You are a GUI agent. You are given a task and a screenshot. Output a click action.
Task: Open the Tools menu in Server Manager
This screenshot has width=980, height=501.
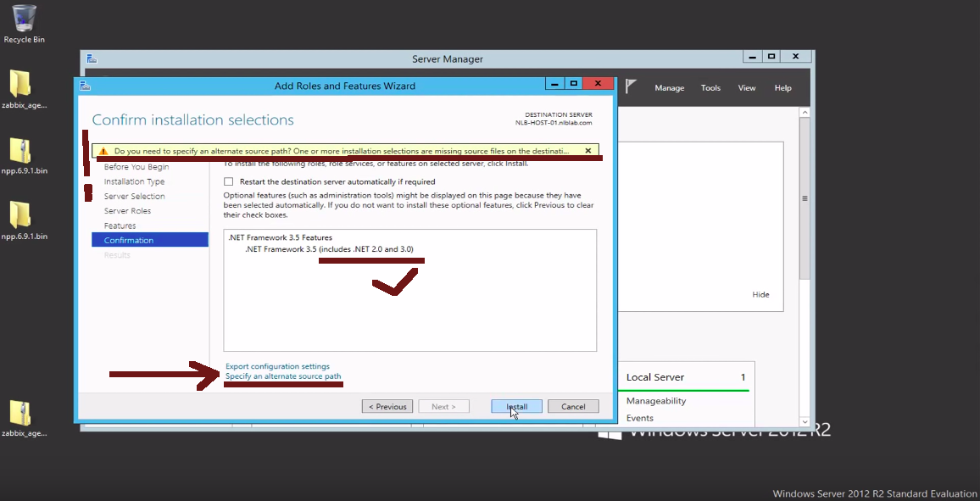click(x=710, y=88)
